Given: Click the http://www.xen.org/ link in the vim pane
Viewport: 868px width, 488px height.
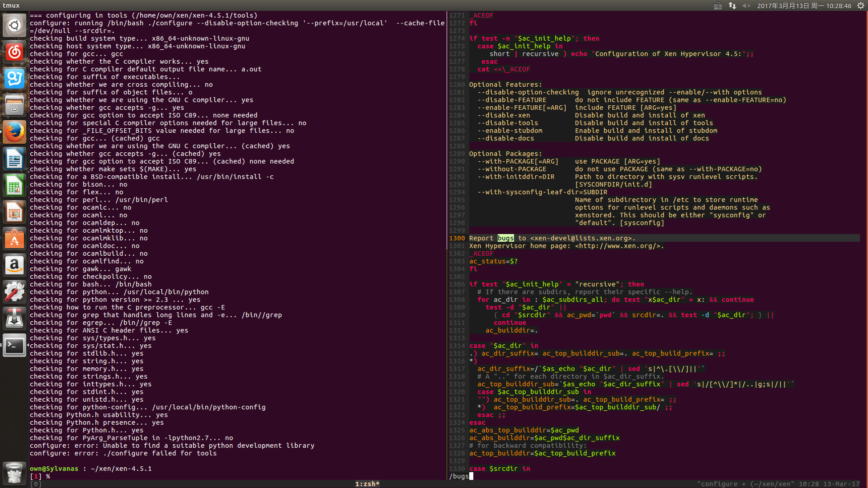Looking at the screenshot, I should [618, 246].
